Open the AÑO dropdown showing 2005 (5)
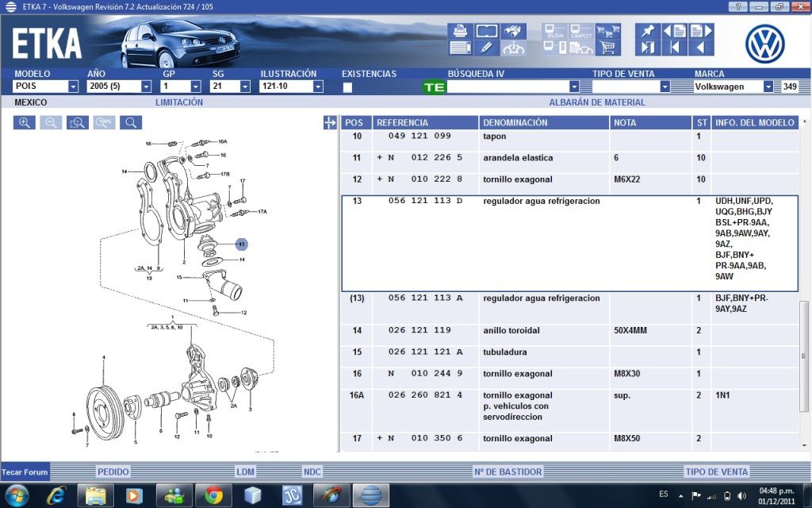812x508 pixels. (146, 87)
